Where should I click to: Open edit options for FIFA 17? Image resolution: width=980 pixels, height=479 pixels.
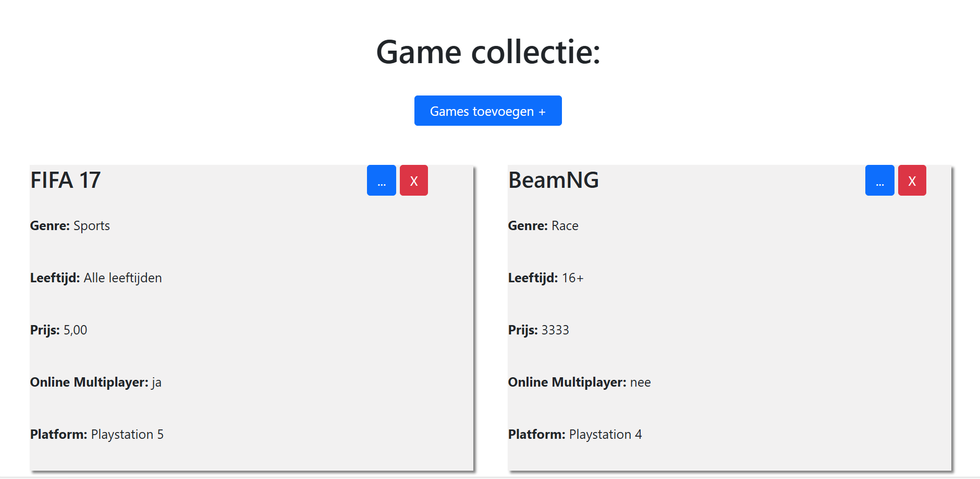(x=382, y=181)
